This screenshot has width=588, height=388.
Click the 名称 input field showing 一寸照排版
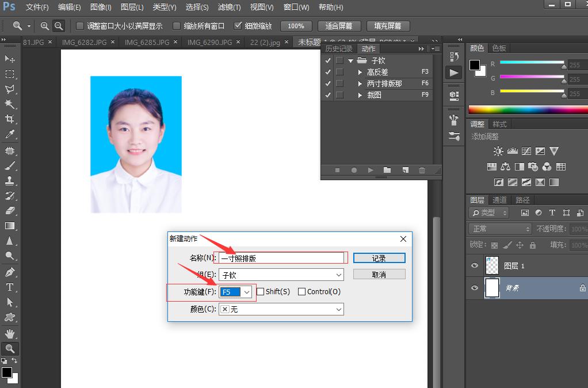pyautogui.click(x=281, y=257)
